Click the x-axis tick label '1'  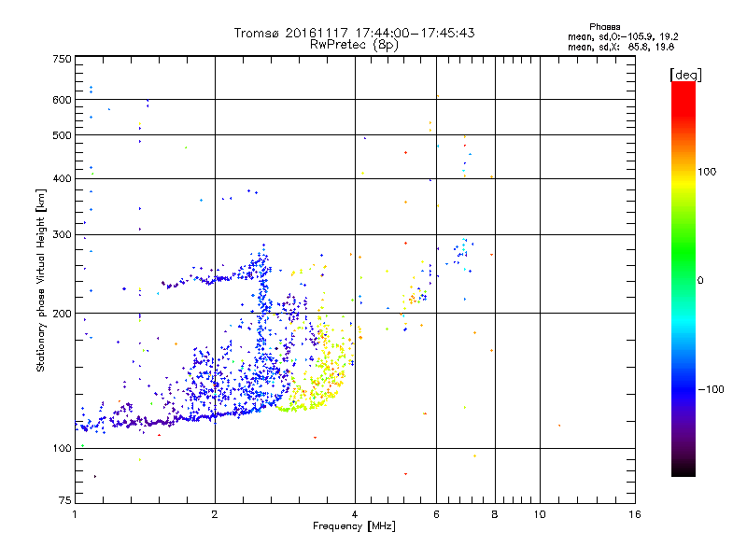pos(75,514)
